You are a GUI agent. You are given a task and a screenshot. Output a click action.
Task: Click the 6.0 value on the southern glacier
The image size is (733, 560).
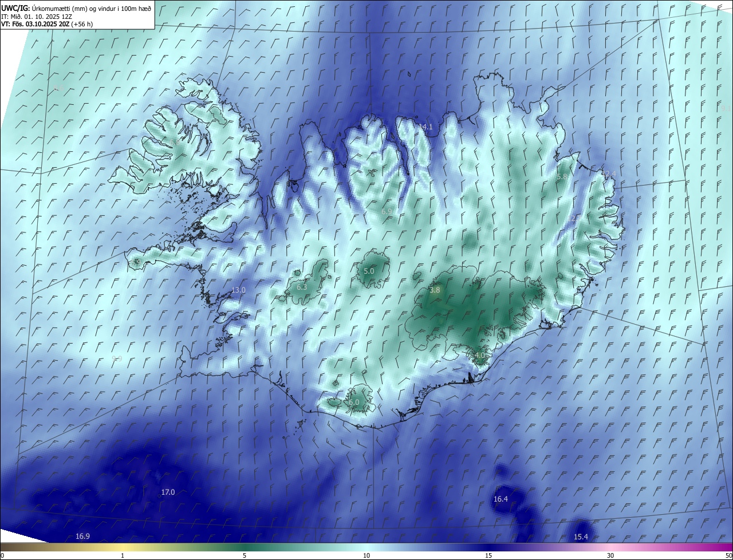coord(354,402)
